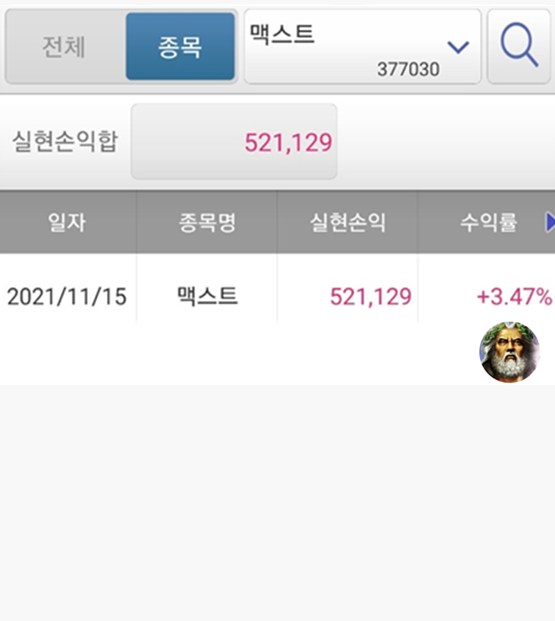Sort by the 수익률 column header
The width and height of the screenshot is (555, 621).
(488, 222)
